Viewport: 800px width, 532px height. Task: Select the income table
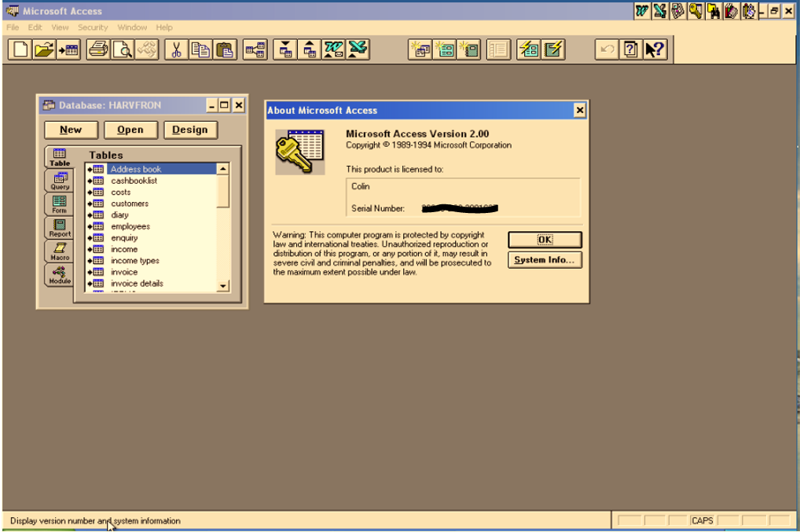coord(151,249)
